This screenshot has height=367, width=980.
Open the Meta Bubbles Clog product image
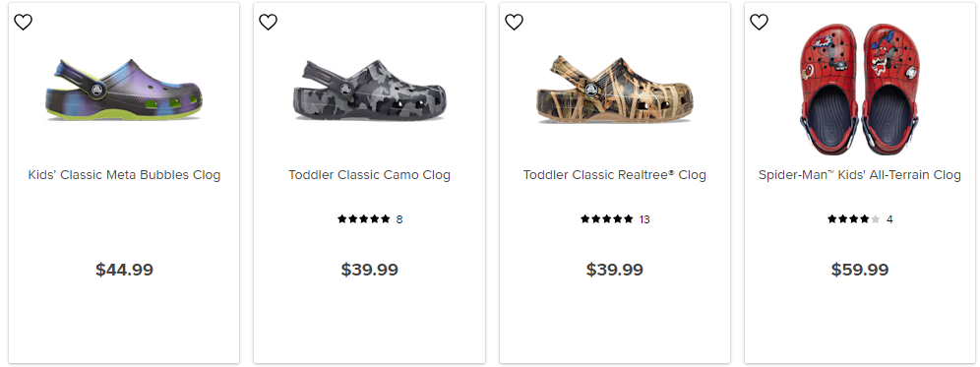[124, 91]
